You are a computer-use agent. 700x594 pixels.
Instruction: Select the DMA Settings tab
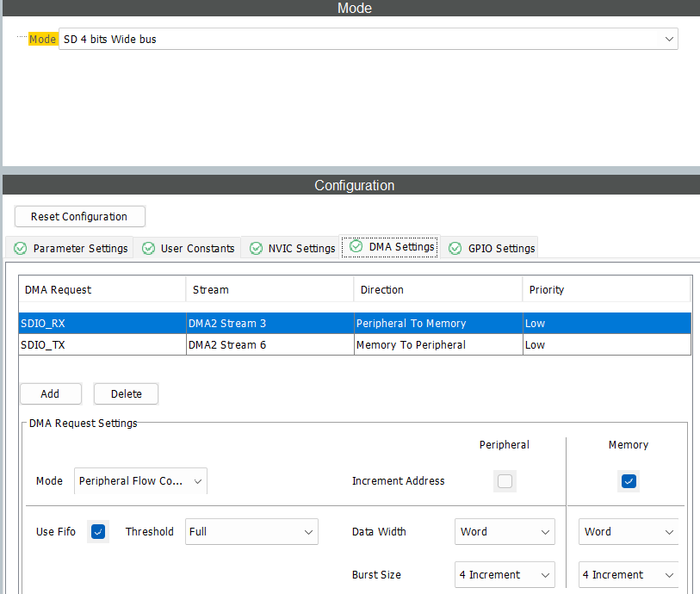click(x=391, y=247)
